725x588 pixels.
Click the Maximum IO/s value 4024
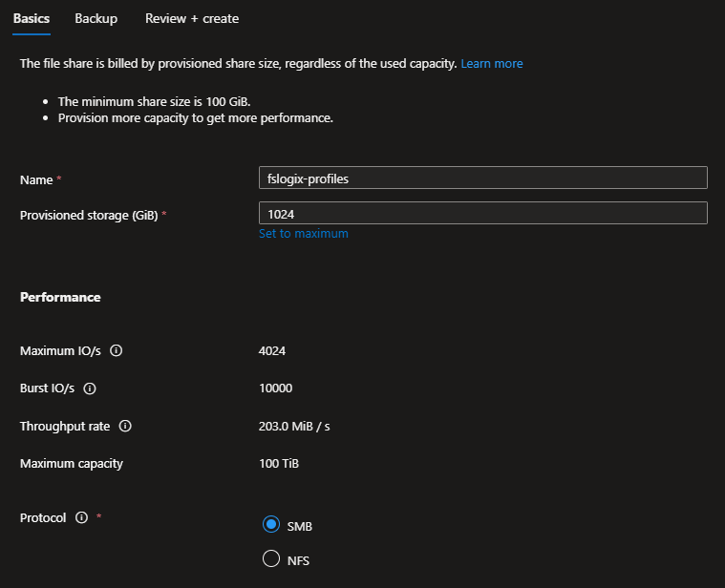[271, 350]
